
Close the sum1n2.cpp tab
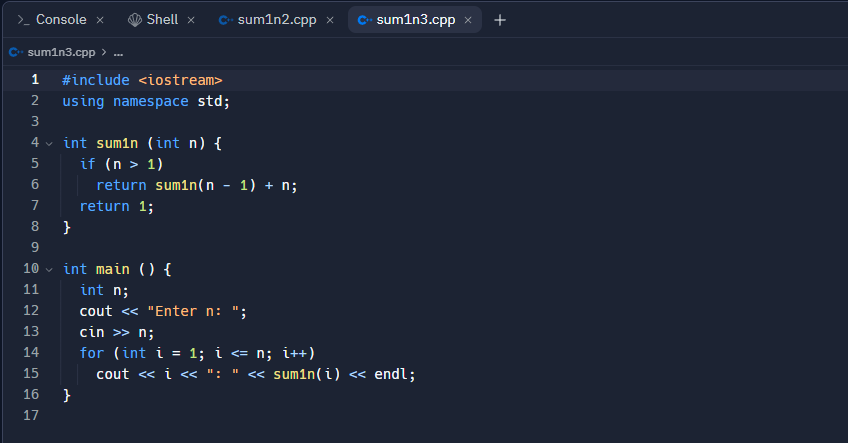(x=330, y=20)
